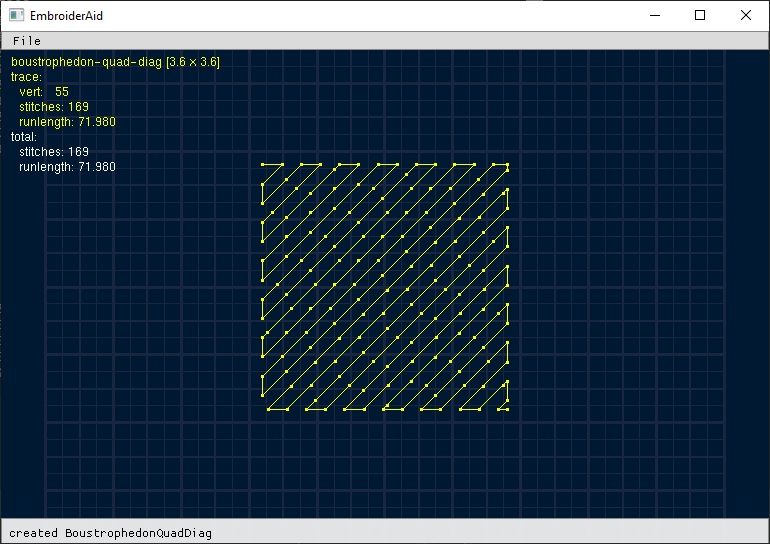Click the 'vert: 55' readout
The image size is (770, 544).
point(44,92)
